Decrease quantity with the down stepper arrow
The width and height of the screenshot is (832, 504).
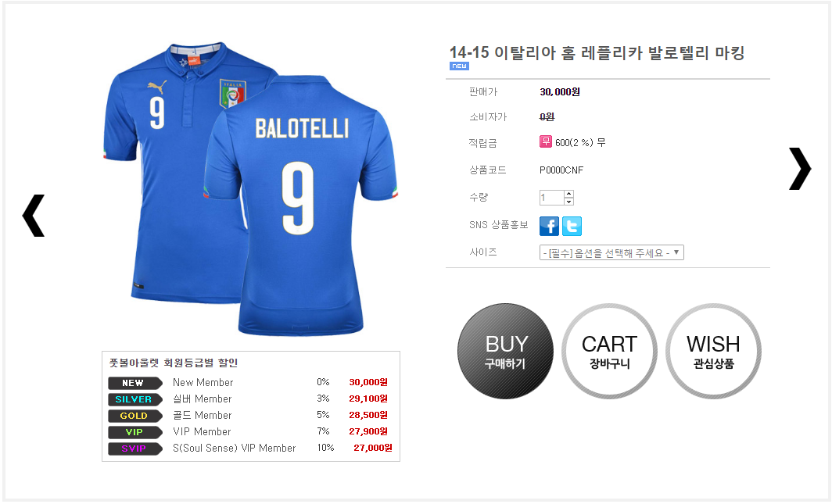pyautogui.click(x=568, y=202)
